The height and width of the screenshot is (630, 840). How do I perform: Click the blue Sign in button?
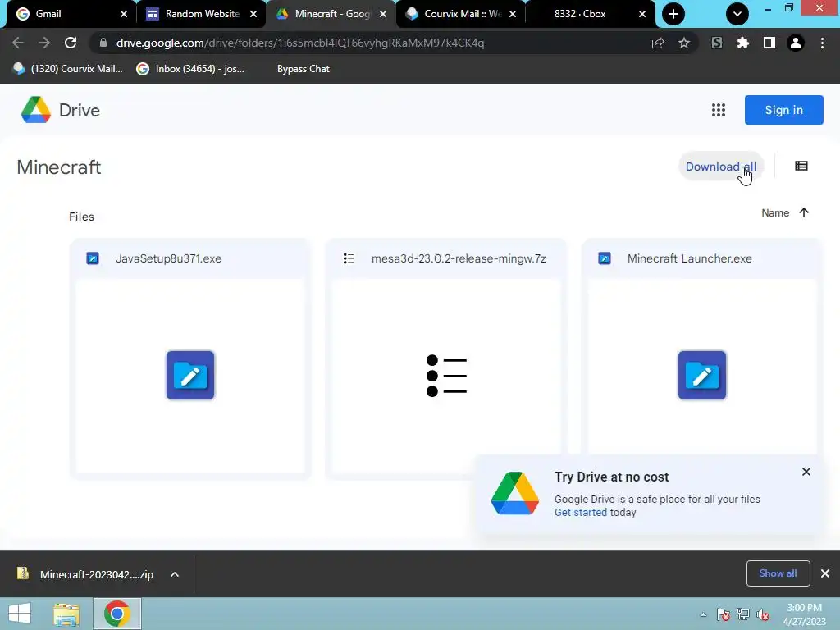tap(783, 110)
